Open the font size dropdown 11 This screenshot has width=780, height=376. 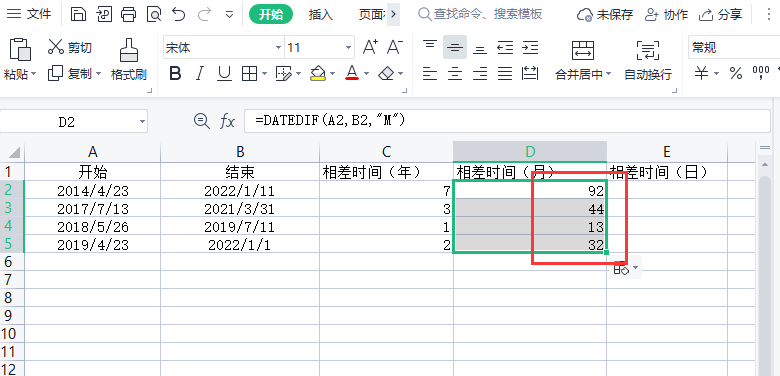click(348, 48)
